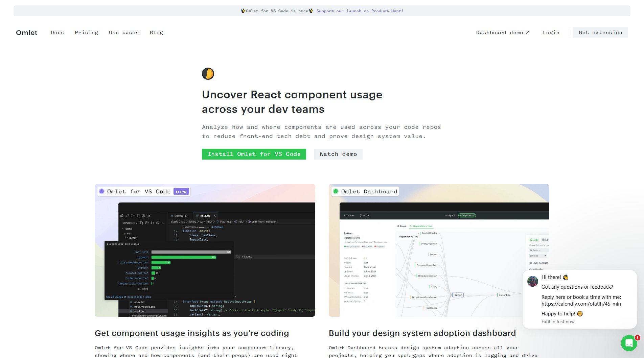Click the Extensions icon in the activity bar
Image resolution: width=644 pixels, height=358 pixels.
pyautogui.click(x=148, y=216)
